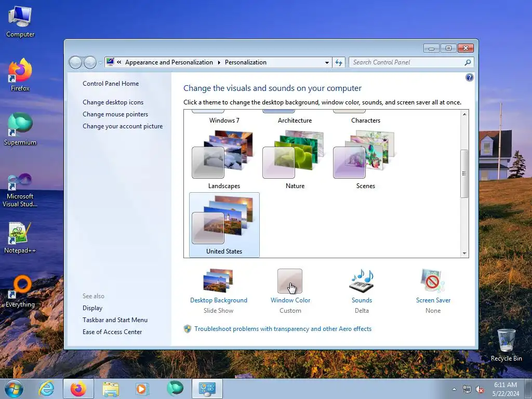The image size is (532, 399).
Task: Expand the arrow after Appearance and Personalization
Action: pos(219,62)
